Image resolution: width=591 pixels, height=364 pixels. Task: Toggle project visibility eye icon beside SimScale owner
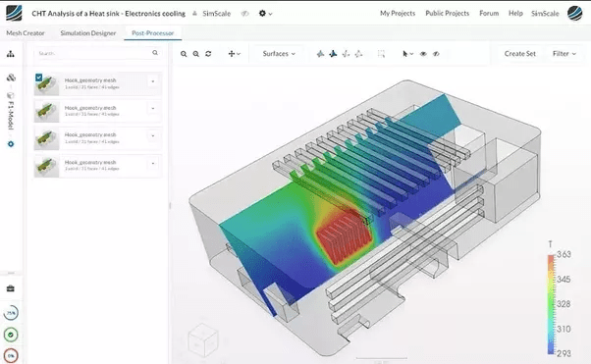(245, 14)
